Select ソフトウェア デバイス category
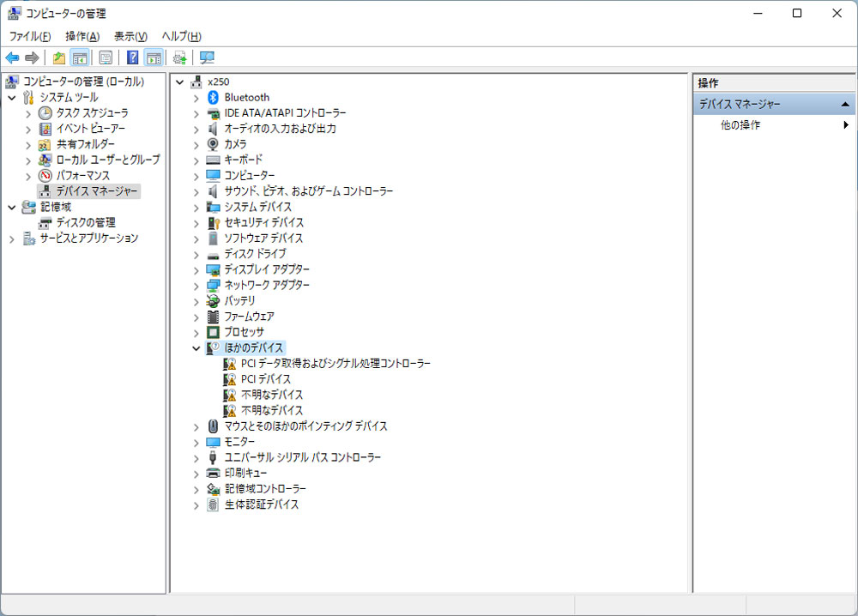The height and width of the screenshot is (616, 858). coord(263,239)
